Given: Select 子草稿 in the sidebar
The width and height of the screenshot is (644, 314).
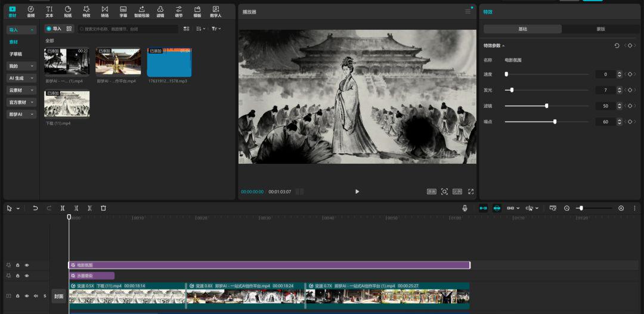Looking at the screenshot, I should 16,54.
